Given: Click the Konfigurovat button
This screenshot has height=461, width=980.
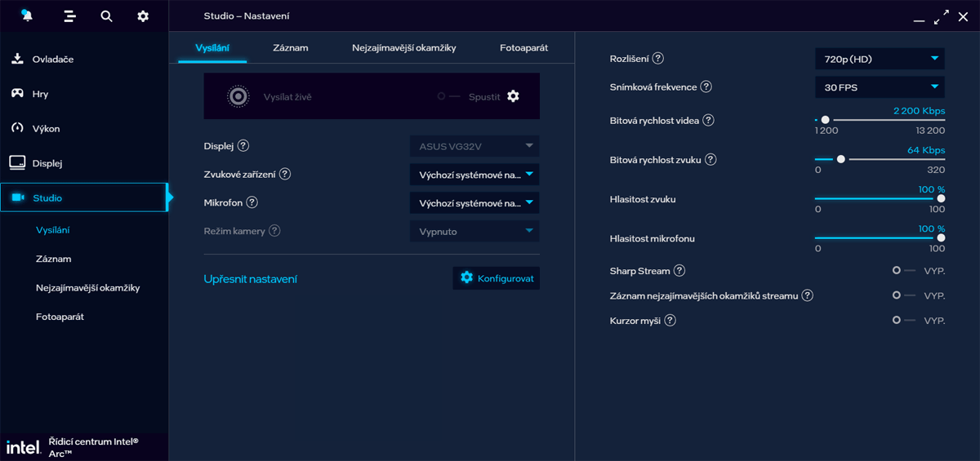Looking at the screenshot, I should (497, 278).
